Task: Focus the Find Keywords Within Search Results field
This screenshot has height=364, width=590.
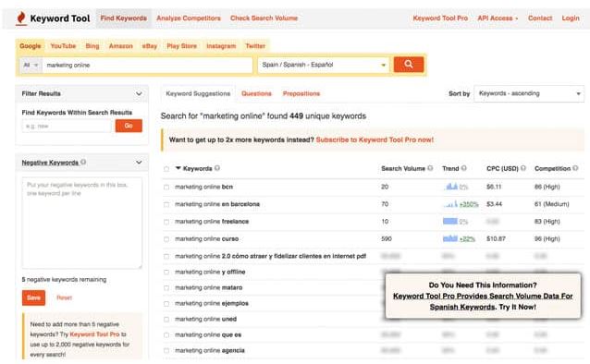Action: coord(68,126)
